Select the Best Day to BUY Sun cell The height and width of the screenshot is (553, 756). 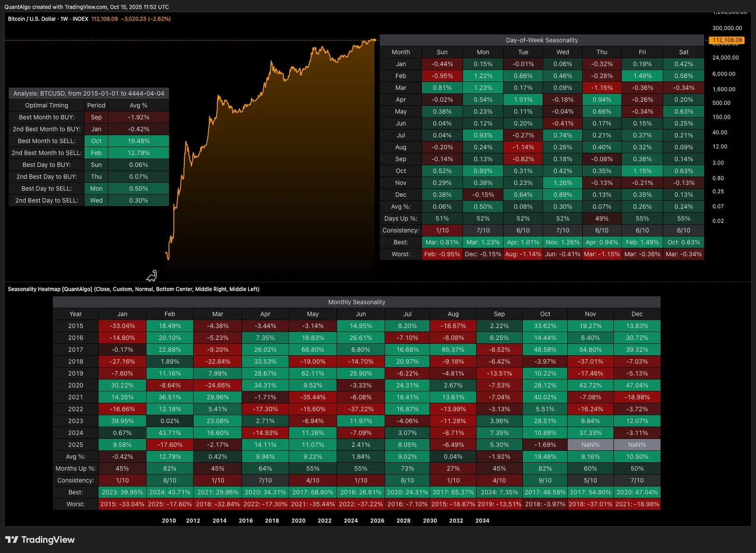(96, 164)
